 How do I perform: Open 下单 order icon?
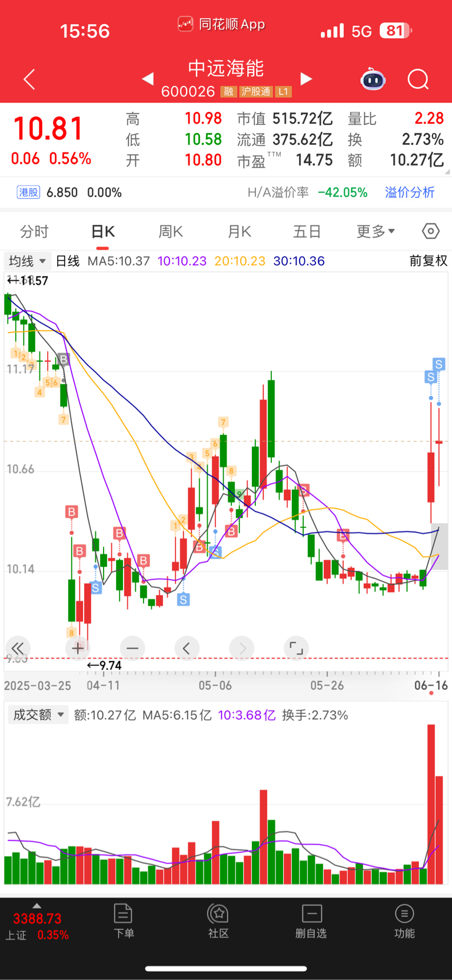(124, 921)
